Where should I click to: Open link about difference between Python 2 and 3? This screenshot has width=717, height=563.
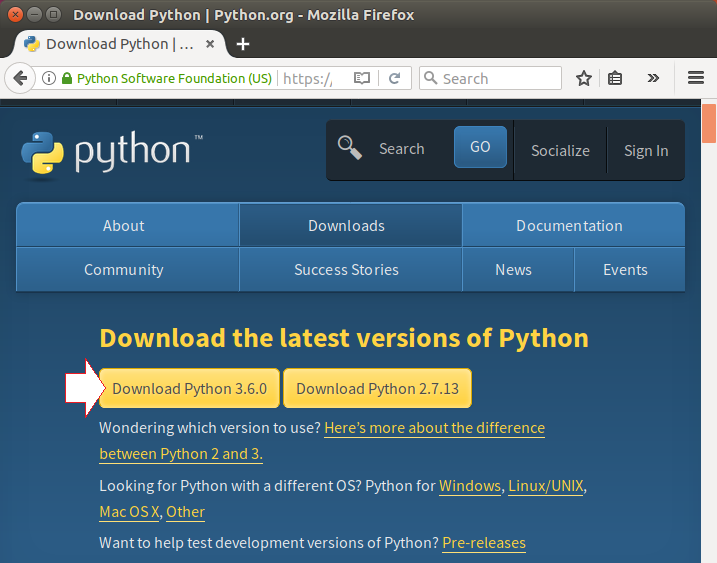434,428
